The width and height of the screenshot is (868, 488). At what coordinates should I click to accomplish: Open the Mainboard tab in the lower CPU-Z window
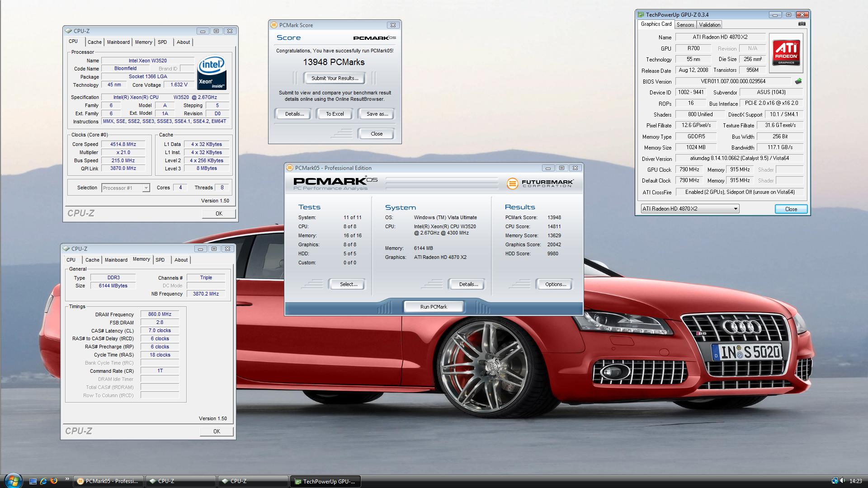(116, 260)
